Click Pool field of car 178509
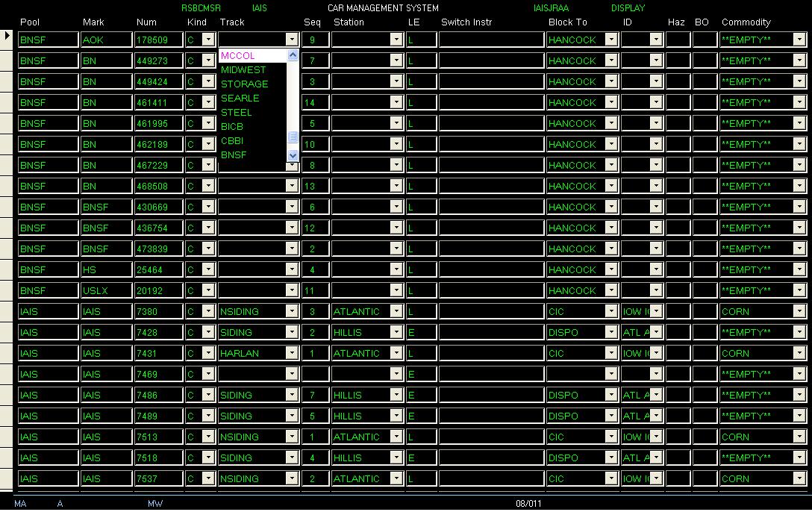The image size is (812, 512). click(49, 40)
